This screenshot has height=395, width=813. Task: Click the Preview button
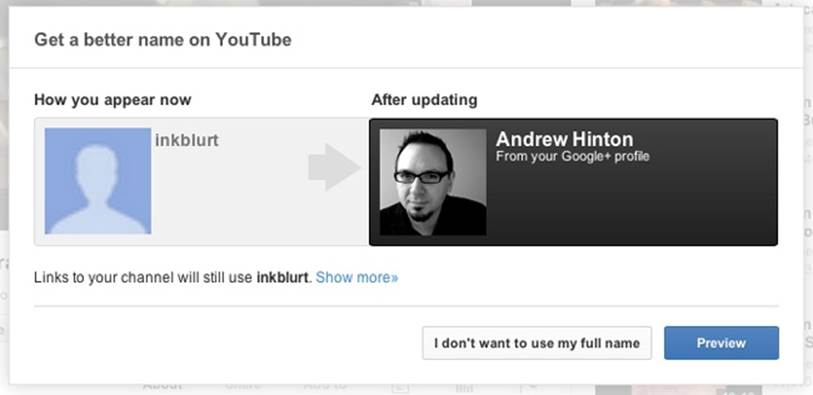click(721, 343)
